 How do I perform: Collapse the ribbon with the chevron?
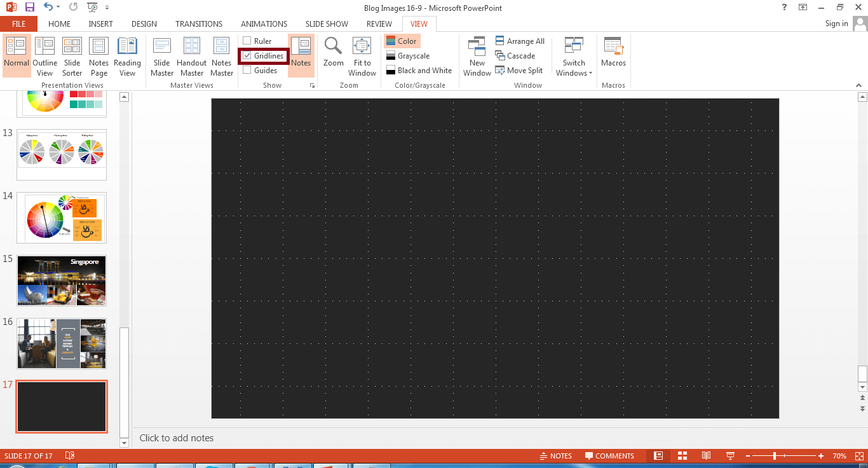tap(860, 85)
